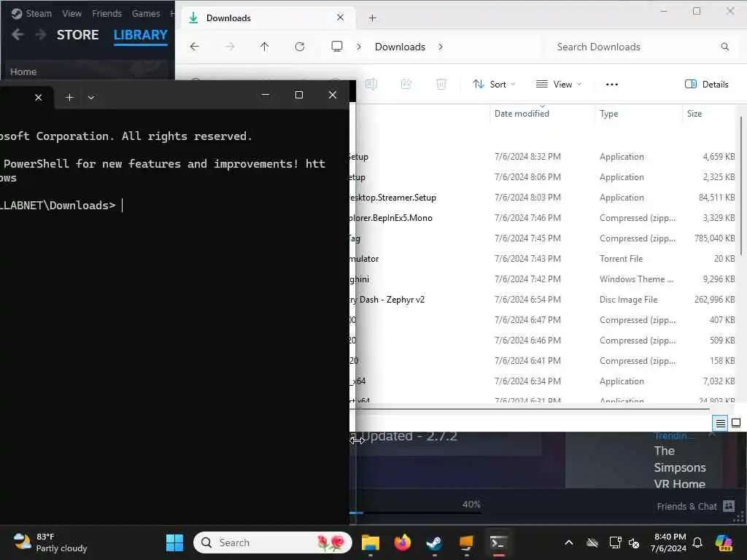The image size is (747, 560).
Task: Close the Downloads tab in Explorer
Action: pyautogui.click(x=340, y=17)
